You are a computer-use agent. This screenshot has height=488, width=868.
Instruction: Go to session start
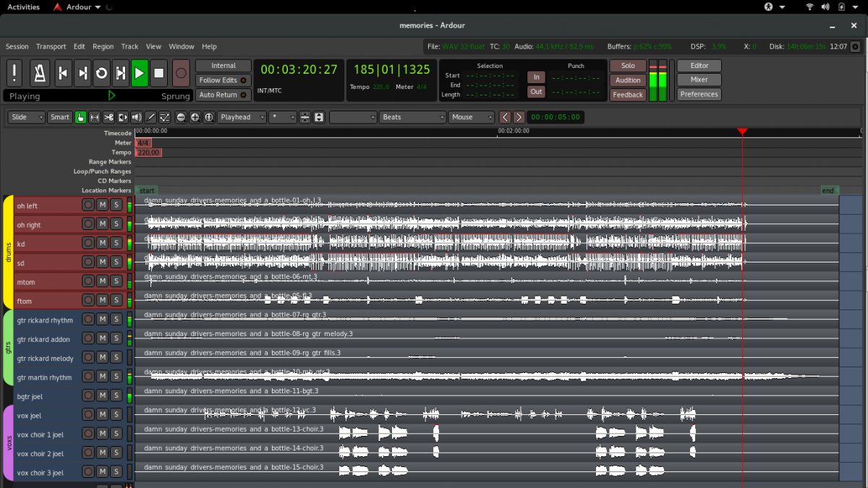pyautogui.click(x=63, y=73)
